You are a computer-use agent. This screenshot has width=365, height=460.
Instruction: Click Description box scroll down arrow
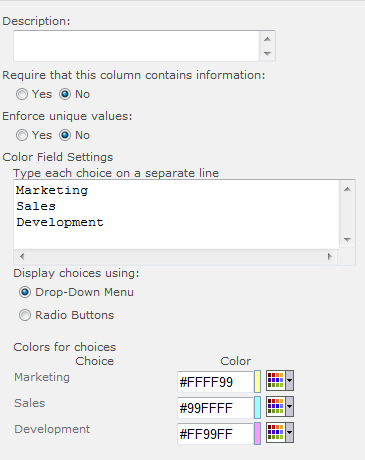[x=267, y=53]
